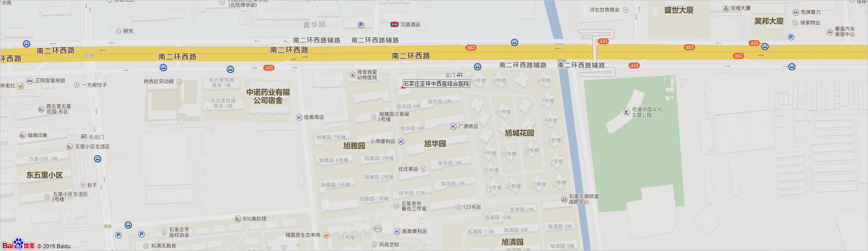The image size is (868, 251).
Task: Click the Baidu map logo
Action: (x=18, y=244)
